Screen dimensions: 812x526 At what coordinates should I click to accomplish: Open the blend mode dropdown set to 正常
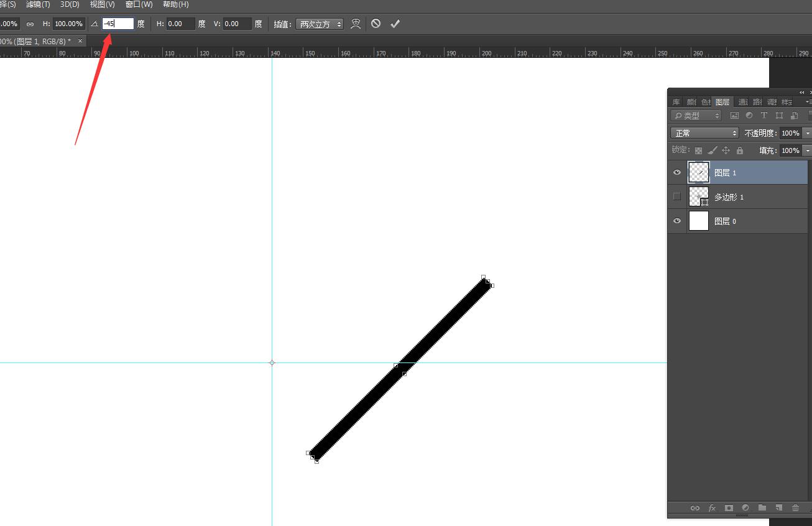pos(704,133)
